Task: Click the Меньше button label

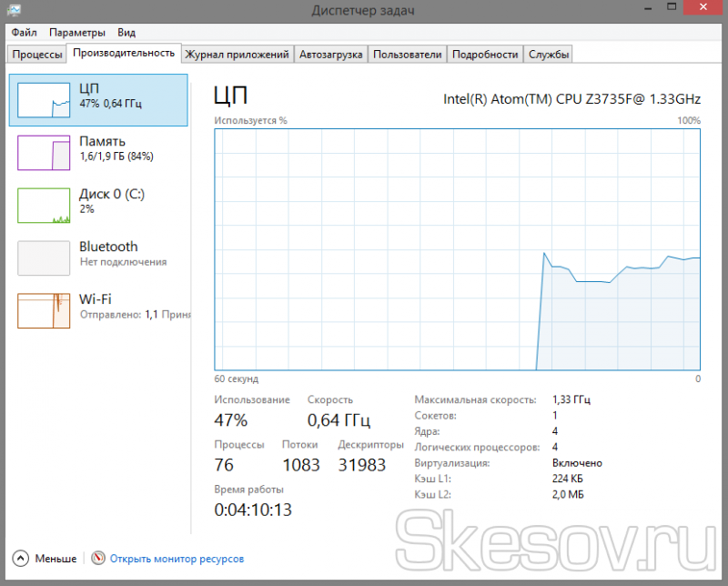Action: coord(56,559)
